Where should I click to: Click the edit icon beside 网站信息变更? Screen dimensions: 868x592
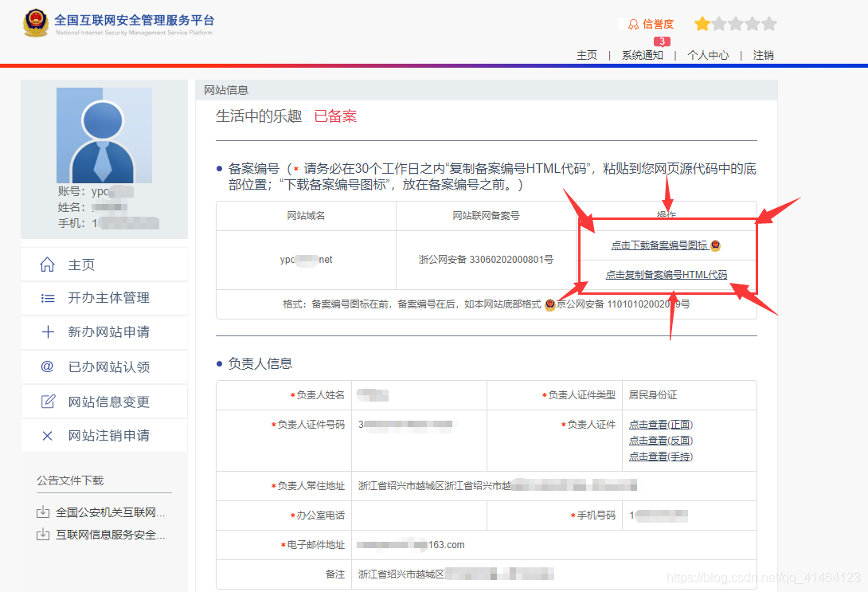(48, 401)
